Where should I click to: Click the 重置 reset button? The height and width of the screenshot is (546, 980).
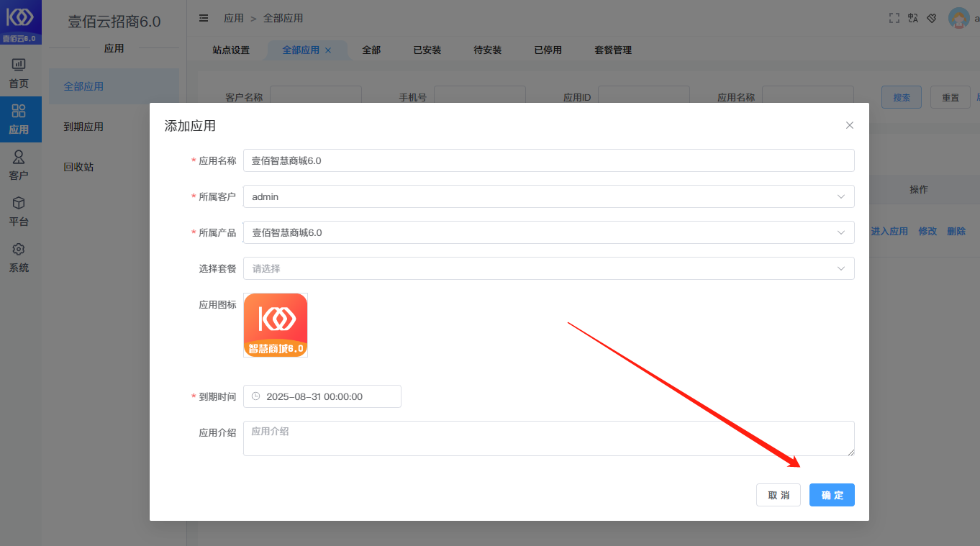(950, 97)
